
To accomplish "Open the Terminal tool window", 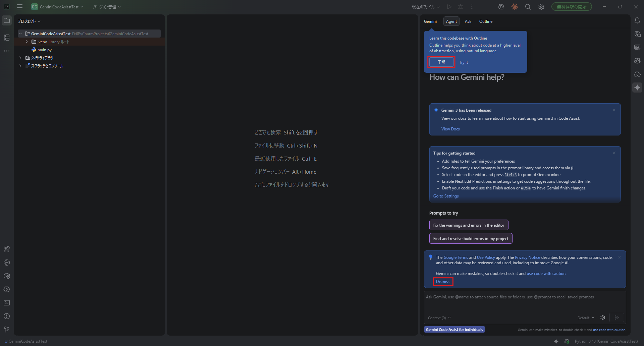I will point(7,303).
